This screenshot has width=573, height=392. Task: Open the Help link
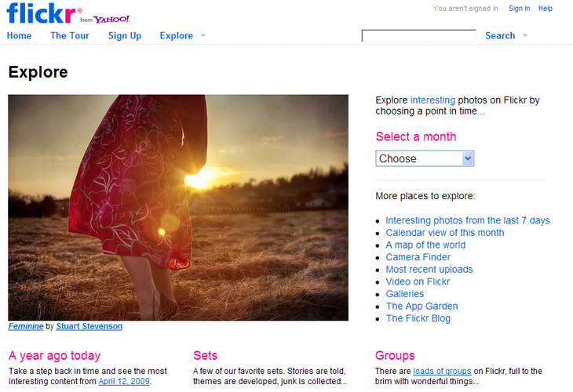546,9
